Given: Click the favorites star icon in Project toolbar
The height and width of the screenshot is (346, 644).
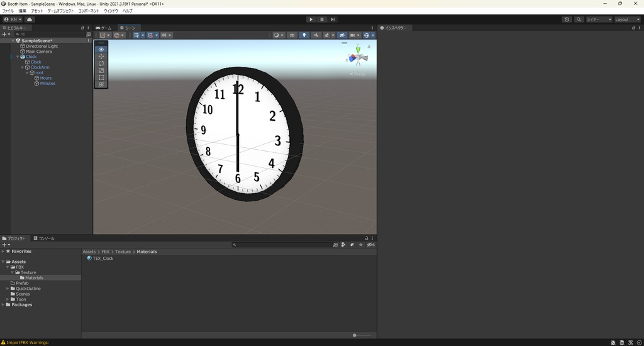Looking at the screenshot, I should [x=360, y=245].
